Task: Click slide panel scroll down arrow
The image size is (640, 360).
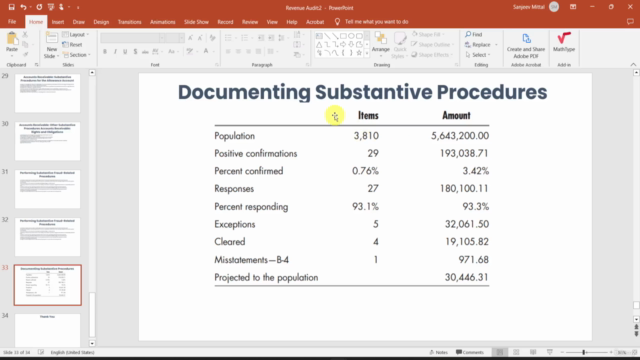Action: [92, 343]
